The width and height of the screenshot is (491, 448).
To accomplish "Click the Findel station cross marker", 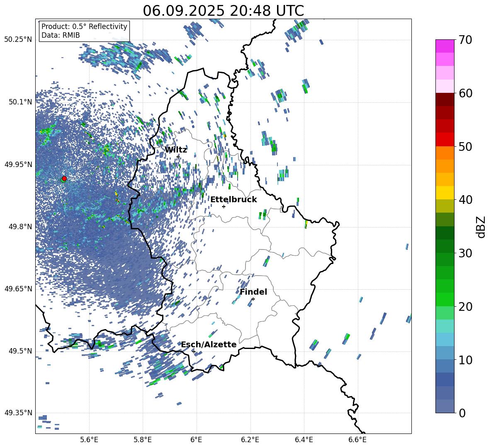I will coord(253,299).
